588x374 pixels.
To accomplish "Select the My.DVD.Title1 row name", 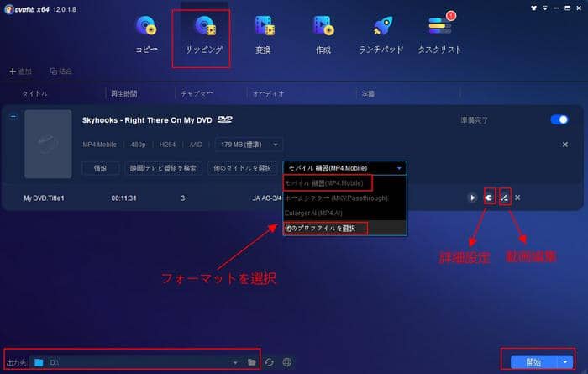I will click(x=44, y=198).
